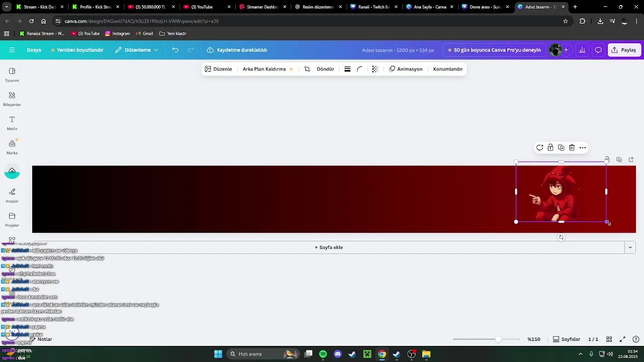Click Konumlandır position button
Viewport: 644px width, 362px height.
448,69
